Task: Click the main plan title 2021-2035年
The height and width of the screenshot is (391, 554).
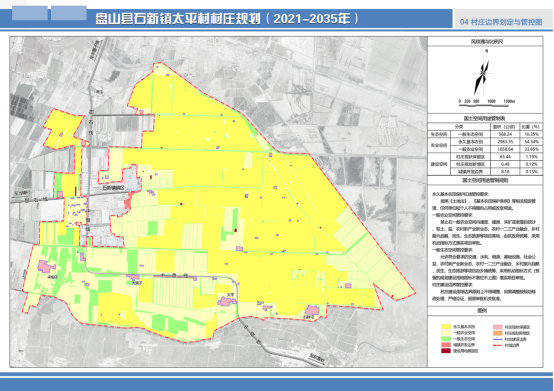Action: click(x=227, y=18)
